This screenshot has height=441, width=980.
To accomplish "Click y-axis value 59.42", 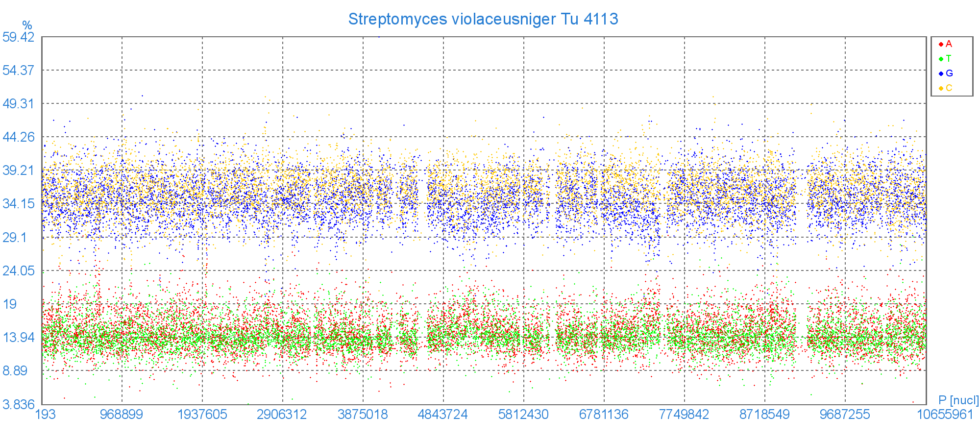I will [x=18, y=37].
